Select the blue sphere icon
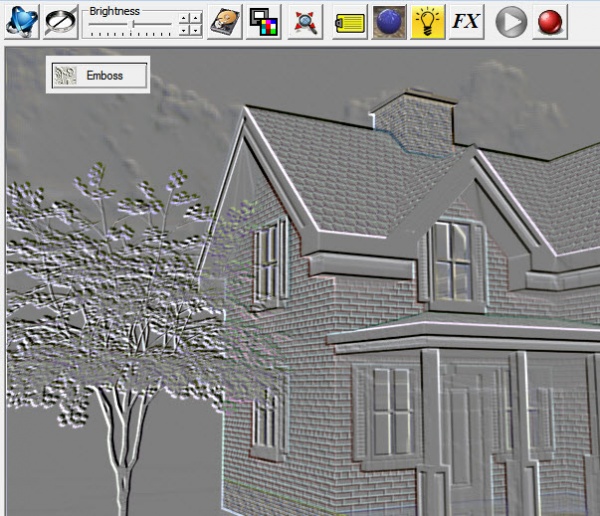 [389, 21]
